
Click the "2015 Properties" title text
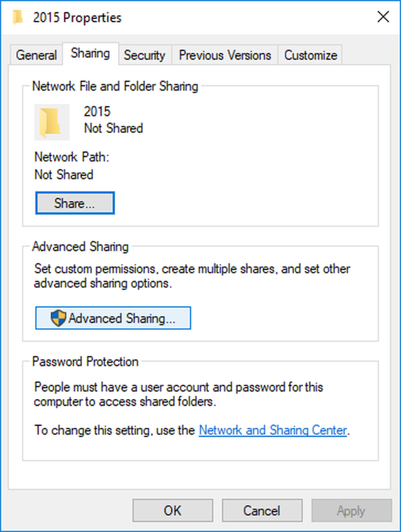pos(77,18)
